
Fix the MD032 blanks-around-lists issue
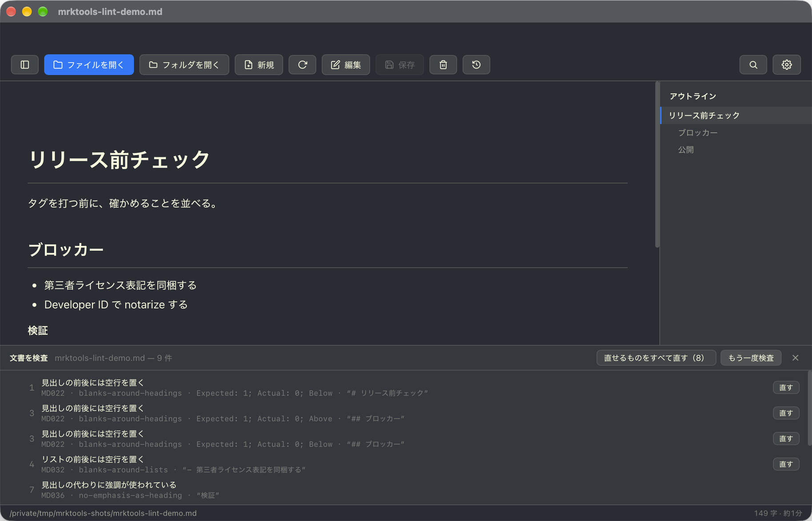[x=786, y=464]
